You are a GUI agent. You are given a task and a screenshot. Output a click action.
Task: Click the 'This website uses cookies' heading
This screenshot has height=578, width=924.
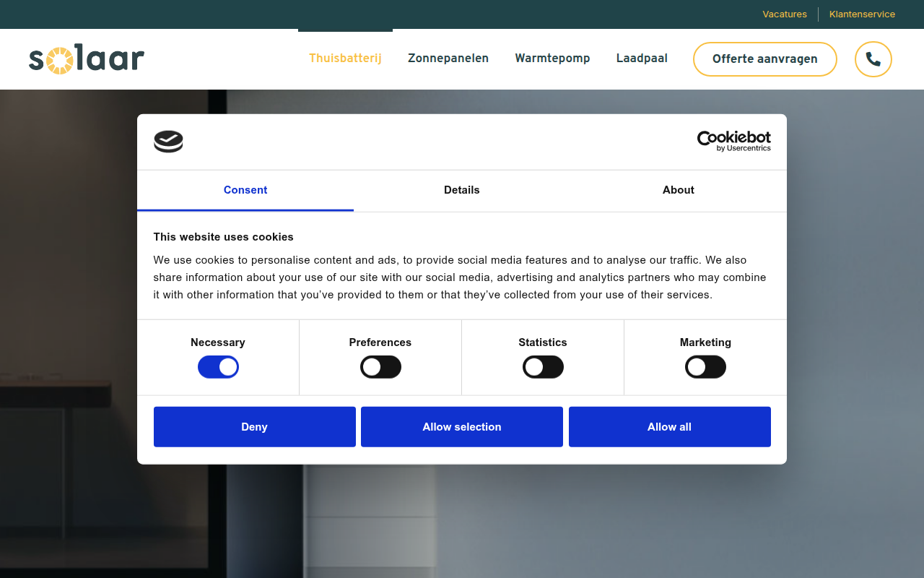(224, 237)
